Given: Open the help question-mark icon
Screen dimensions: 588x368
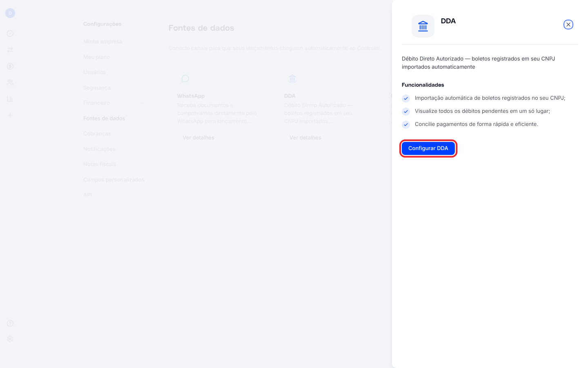Looking at the screenshot, I should pyautogui.click(x=10, y=323).
